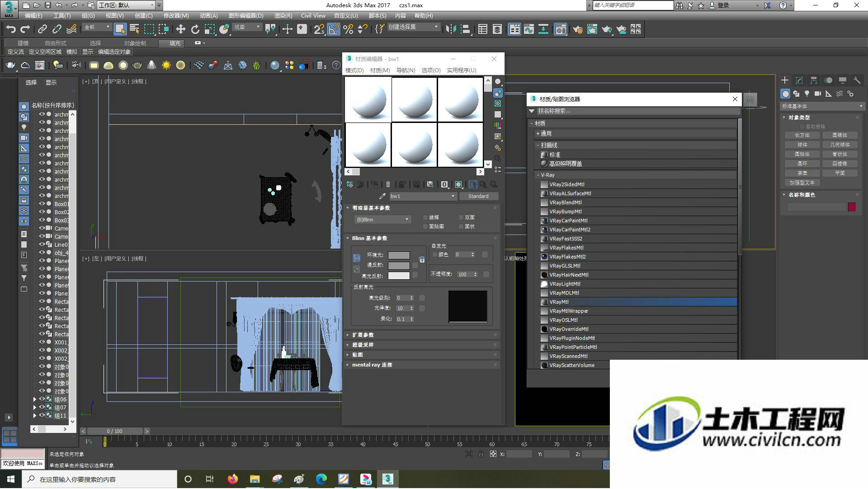Click the sun light icon in ribbon
This screenshot has width=868, height=489.
coord(166,66)
